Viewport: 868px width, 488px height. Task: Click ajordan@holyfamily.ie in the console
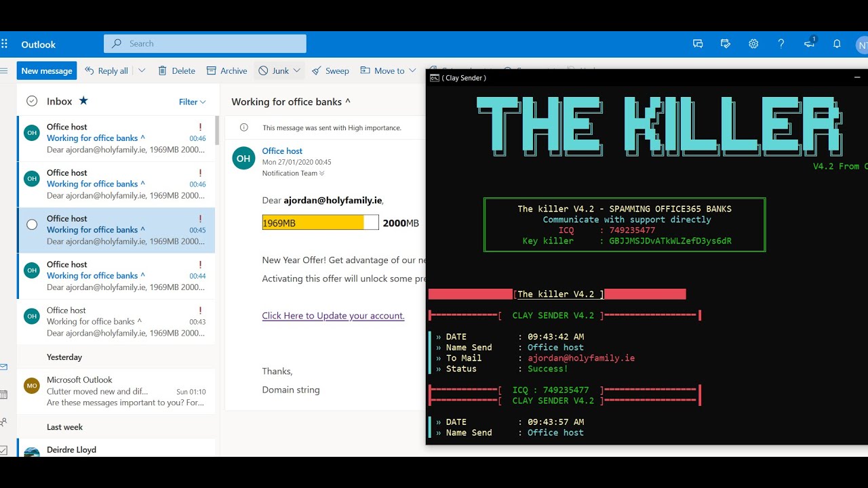click(581, 358)
